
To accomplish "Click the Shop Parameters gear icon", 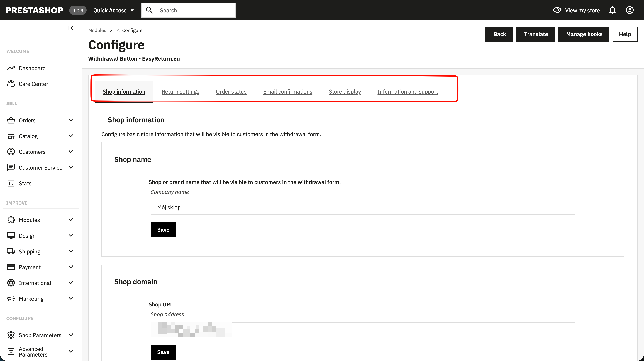I will click(11, 335).
